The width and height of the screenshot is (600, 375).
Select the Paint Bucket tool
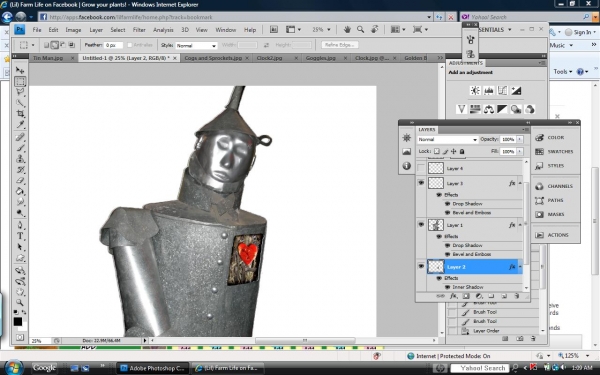tap(20, 191)
